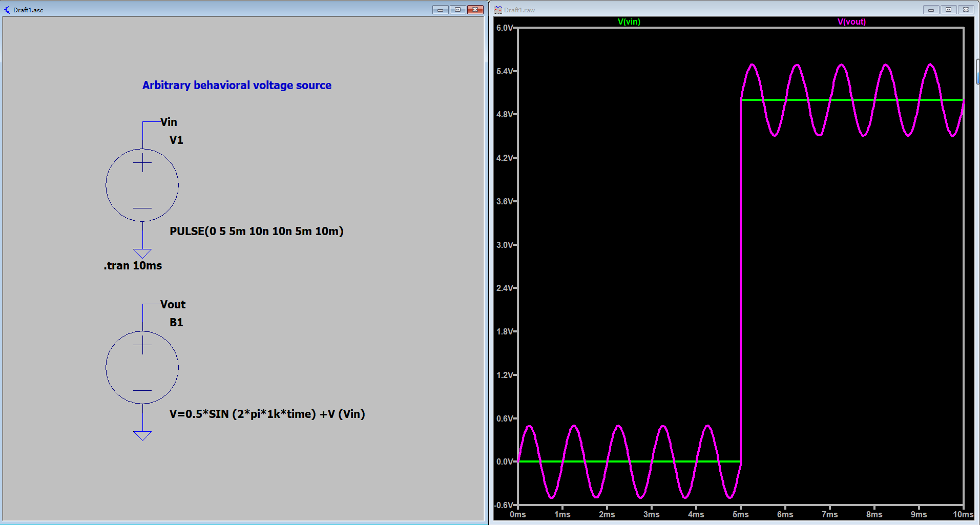Viewport: 980px width, 525px height.
Task: Select the V(vout) trace label
Action: point(851,22)
